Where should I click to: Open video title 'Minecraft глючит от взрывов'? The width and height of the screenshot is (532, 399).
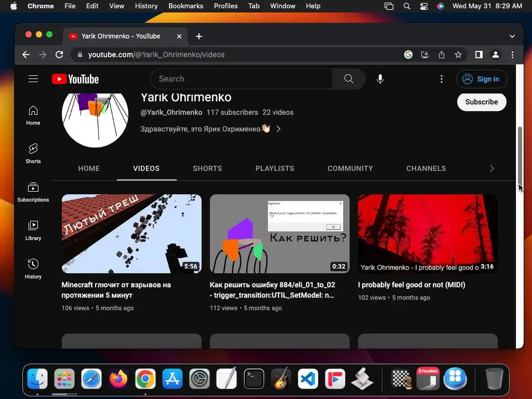(x=116, y=290)
